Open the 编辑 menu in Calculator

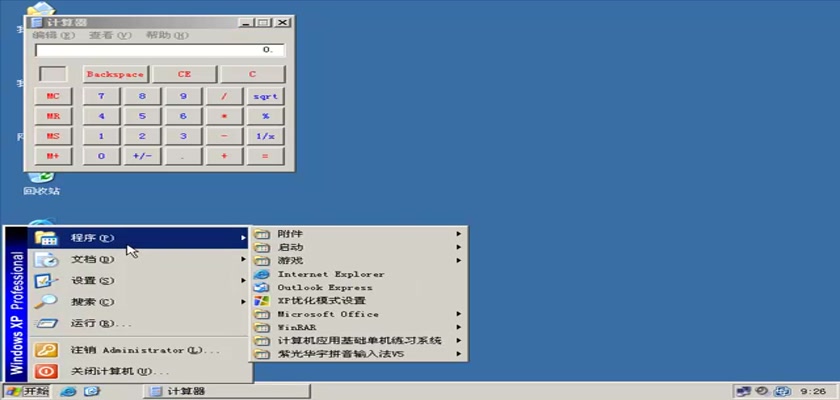[54, 35]
